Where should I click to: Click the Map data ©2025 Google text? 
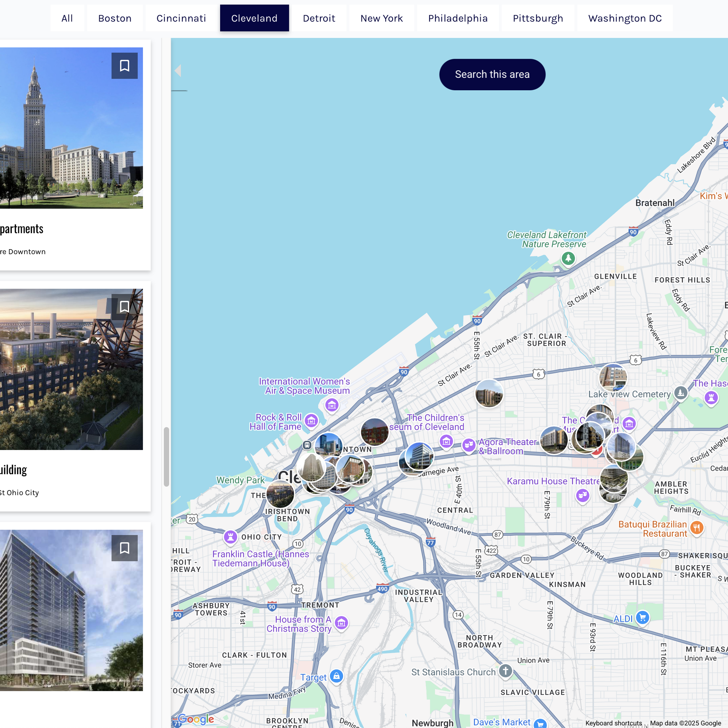[685, 723]
